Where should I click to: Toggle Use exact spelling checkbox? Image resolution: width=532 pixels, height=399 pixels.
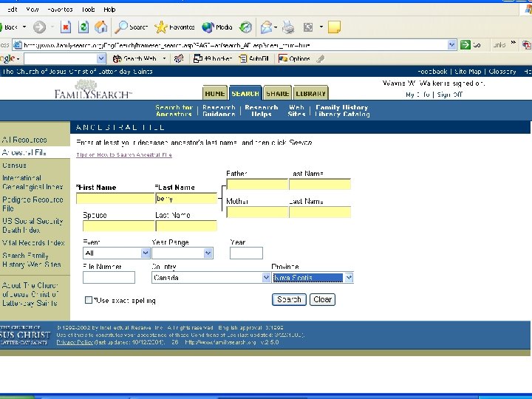[x=89, y=300]
